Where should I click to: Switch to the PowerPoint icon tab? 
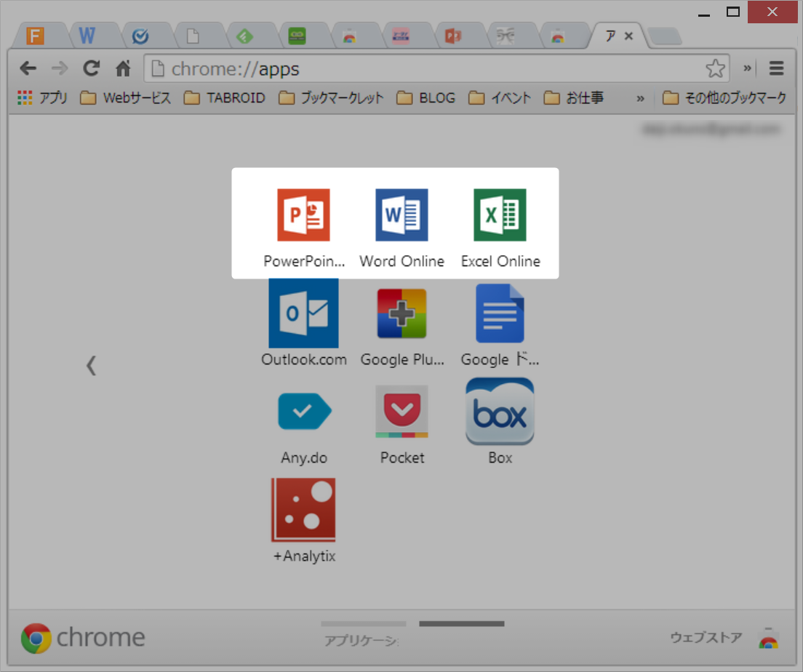[458, 36]
